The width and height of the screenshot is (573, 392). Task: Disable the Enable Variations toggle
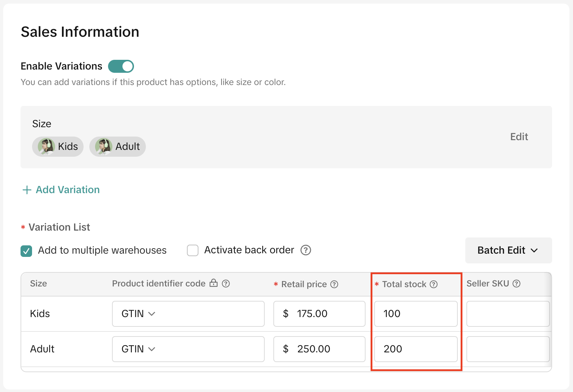pyautogui.click(x=121, y=66)
